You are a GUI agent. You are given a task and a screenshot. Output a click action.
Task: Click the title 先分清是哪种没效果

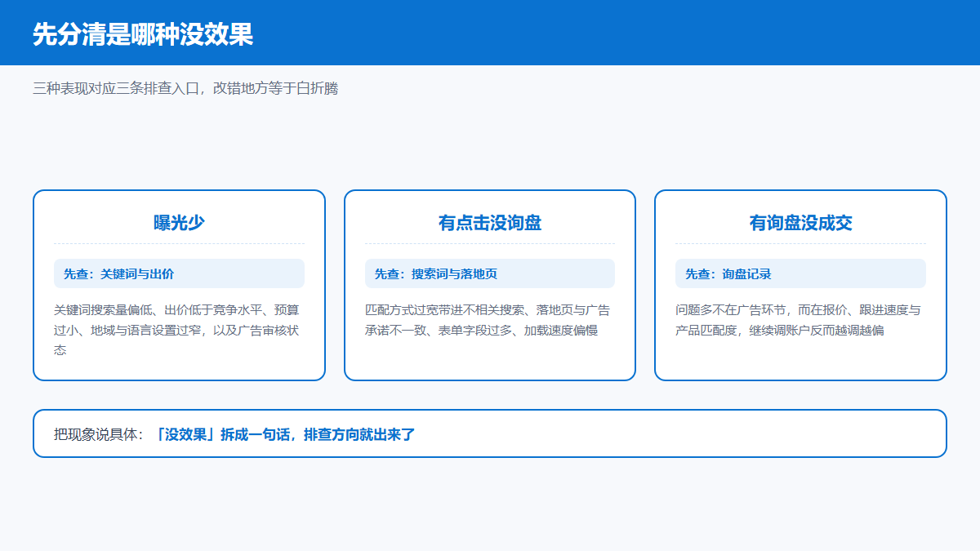[143, 34]
